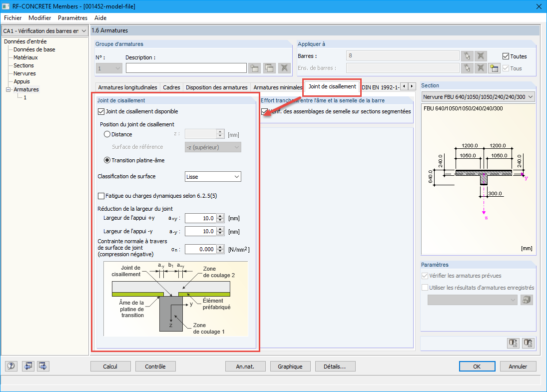Use the previous-window navigation icon at bottom left
The height and width of the screenshot is (392, 547).
tap(28, 366)
